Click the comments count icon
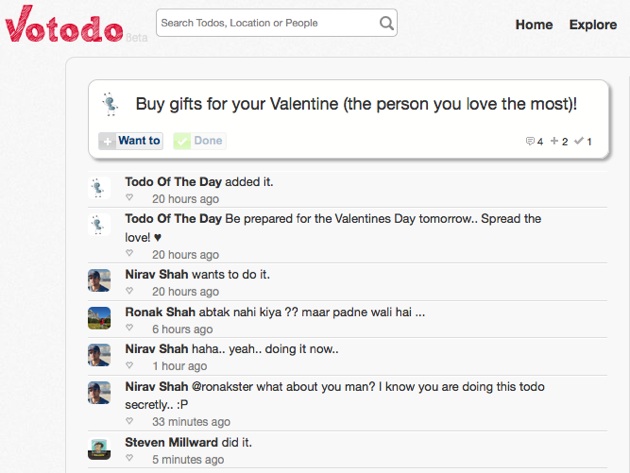The image size is (630, 473). click(x=530, y=141)
